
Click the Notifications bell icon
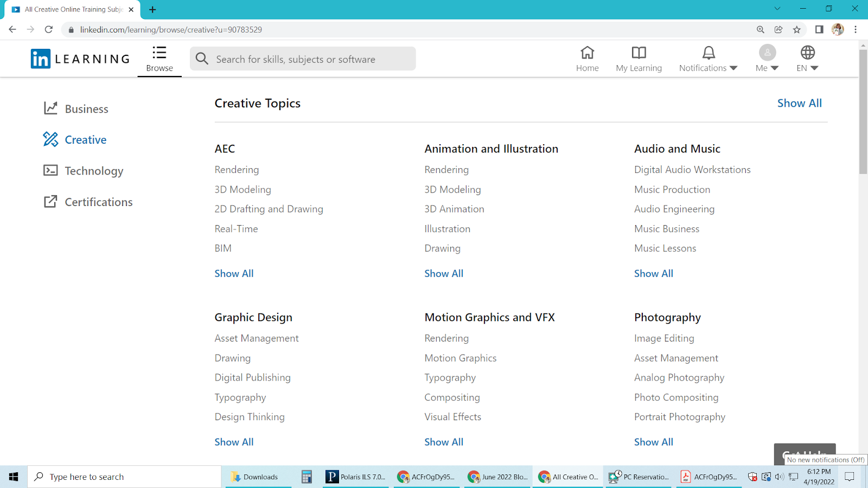tap(709, 53)
